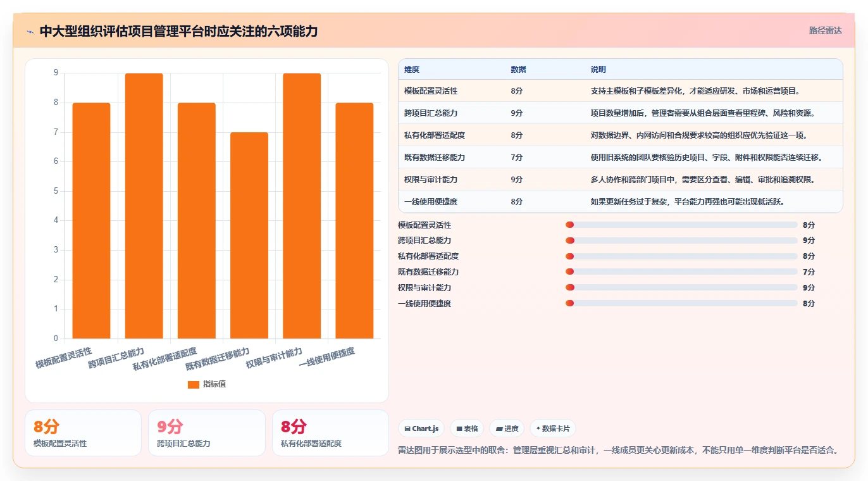Click the 7分 value in the table
Viewport: 868px width, 481px height.
(517, 158)
